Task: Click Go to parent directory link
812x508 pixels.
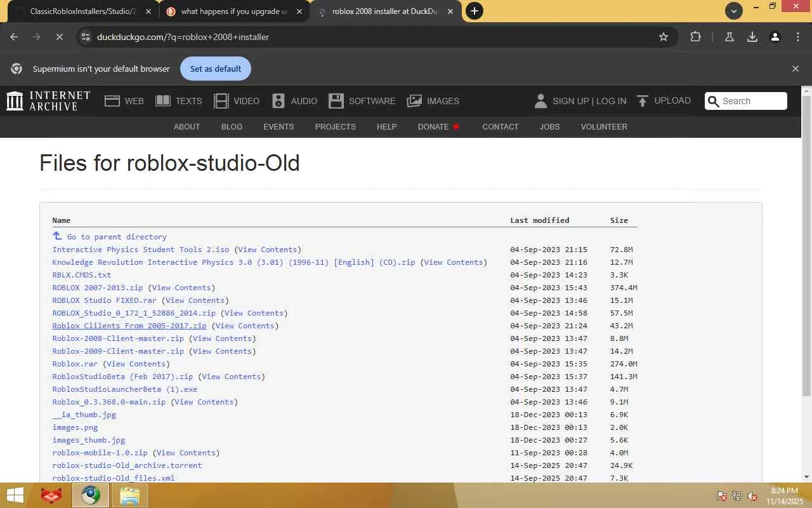Action: coord(117,237)
